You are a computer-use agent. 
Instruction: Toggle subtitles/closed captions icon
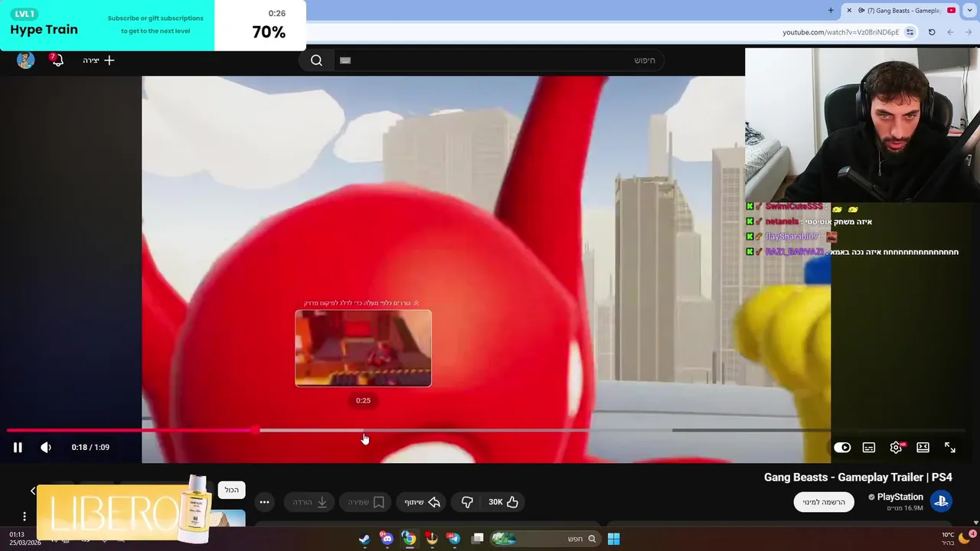pos(869,448)
